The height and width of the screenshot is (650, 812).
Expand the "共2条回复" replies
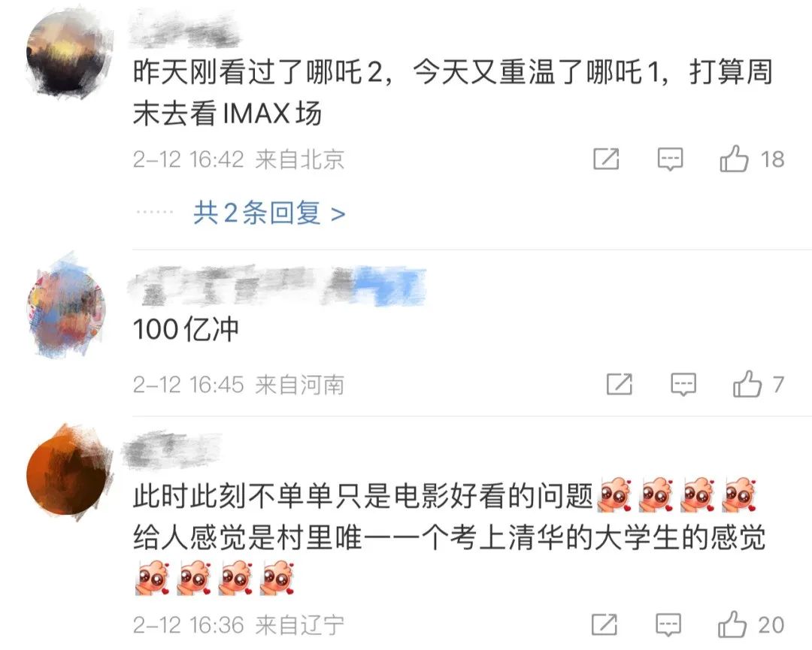(x=269, y=213)
